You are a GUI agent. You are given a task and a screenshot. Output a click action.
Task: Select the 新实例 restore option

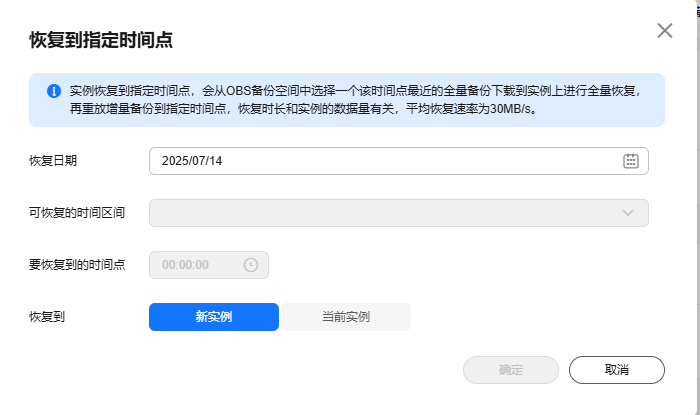click(214, 317)
